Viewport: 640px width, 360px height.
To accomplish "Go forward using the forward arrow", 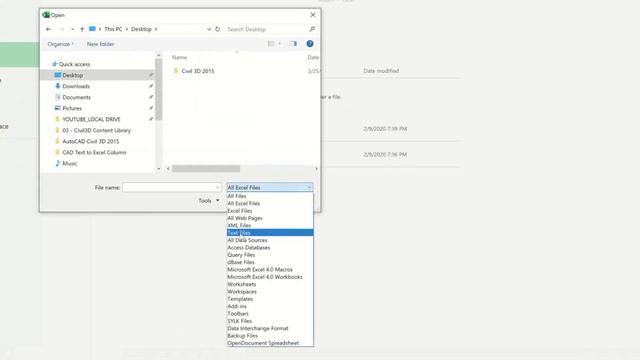I will [62, 29].
